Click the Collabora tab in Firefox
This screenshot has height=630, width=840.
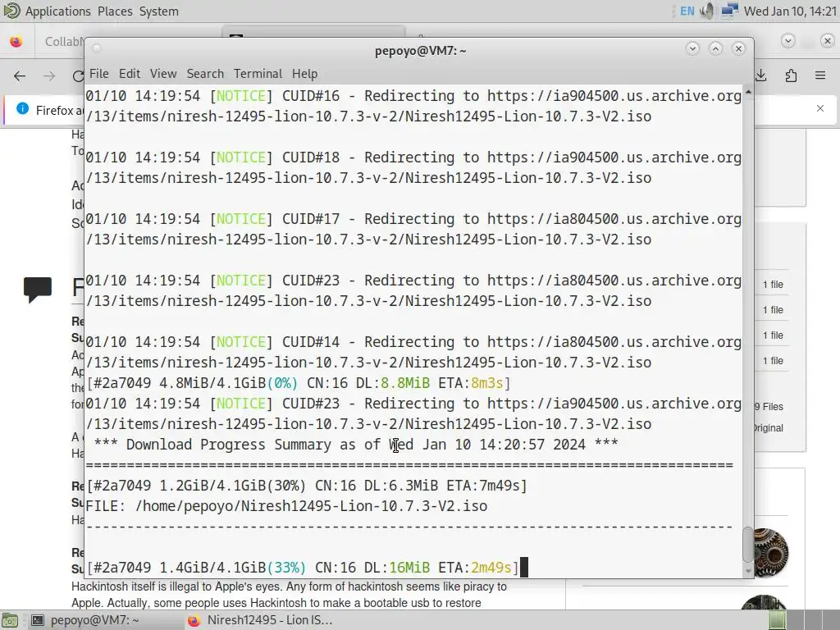[x=64, y=41]
